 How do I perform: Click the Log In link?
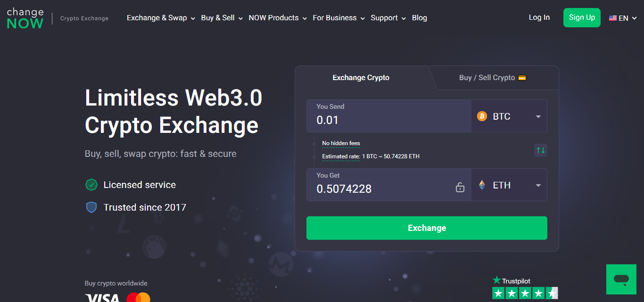pos(539,17)
